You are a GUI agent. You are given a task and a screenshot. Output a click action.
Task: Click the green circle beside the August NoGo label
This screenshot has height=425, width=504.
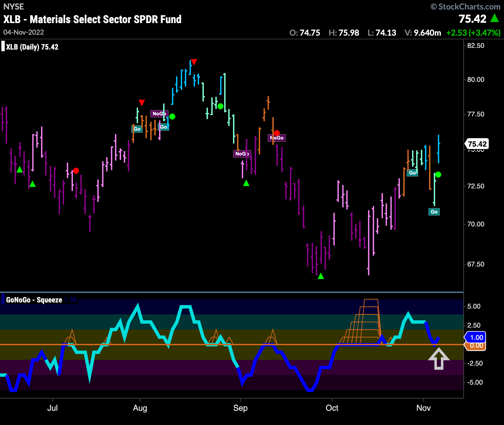coord(172,116)
